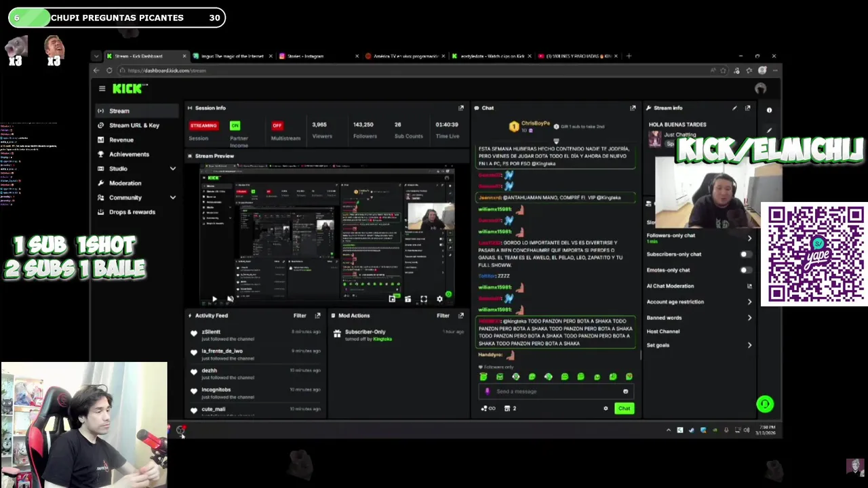Pop out the Chat panel

(633, 108)
